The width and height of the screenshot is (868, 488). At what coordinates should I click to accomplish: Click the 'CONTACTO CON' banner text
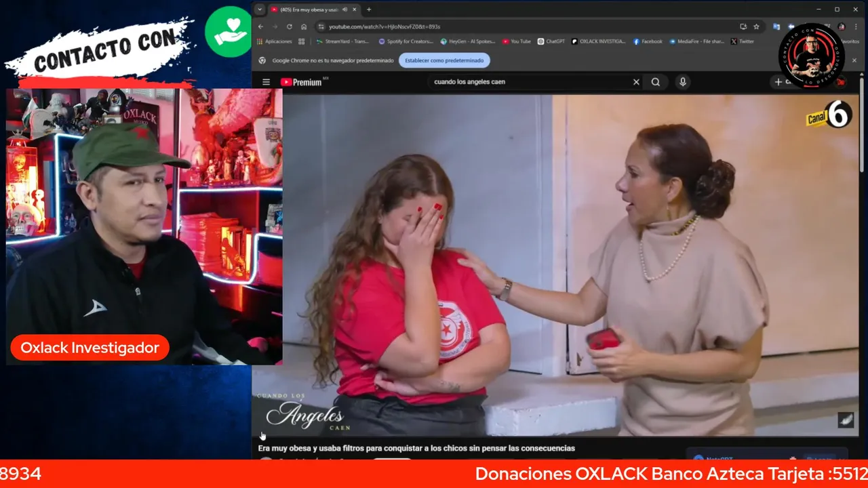[x=104, y=51]
